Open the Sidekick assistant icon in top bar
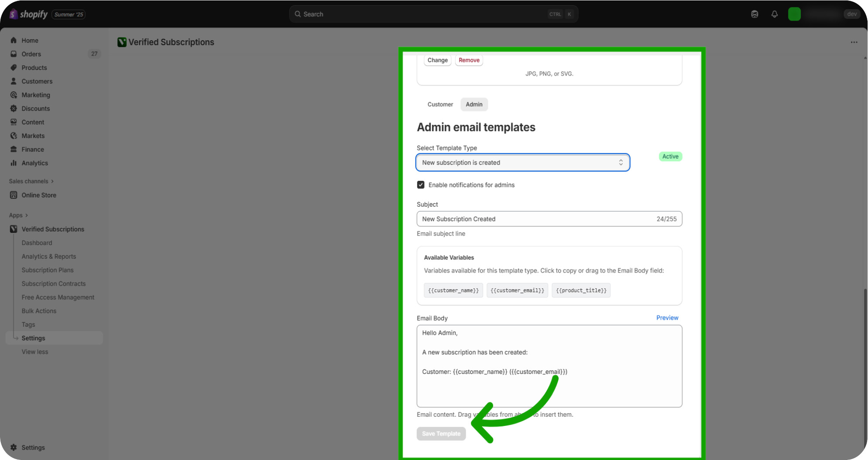The image size is (868, 460). point(755,14)
